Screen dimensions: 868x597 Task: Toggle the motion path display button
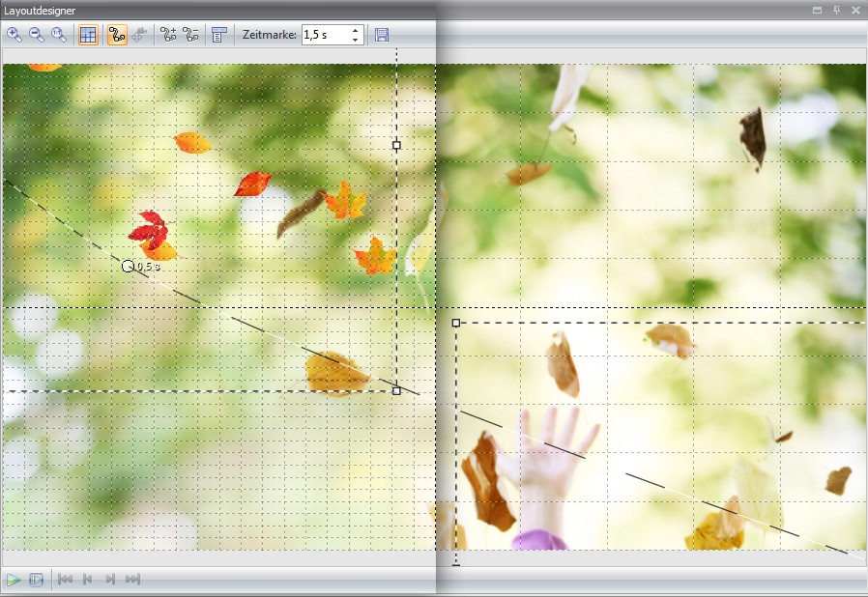tap(118, 35)
